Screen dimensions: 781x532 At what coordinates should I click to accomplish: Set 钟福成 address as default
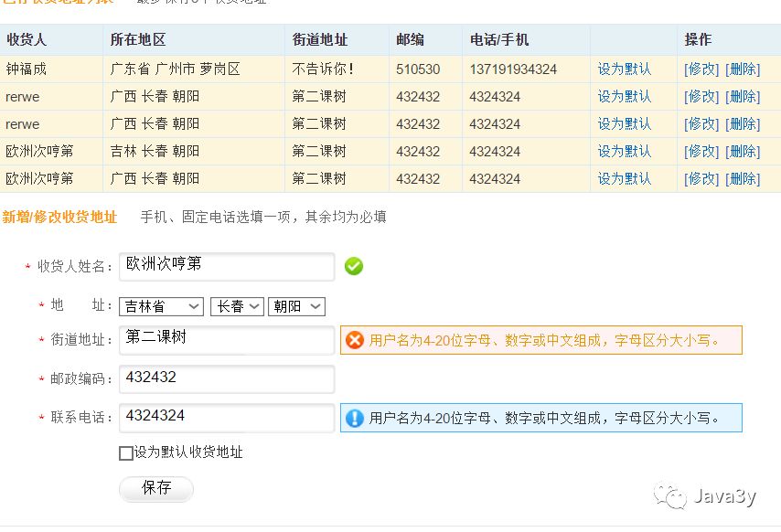(624, 69)
